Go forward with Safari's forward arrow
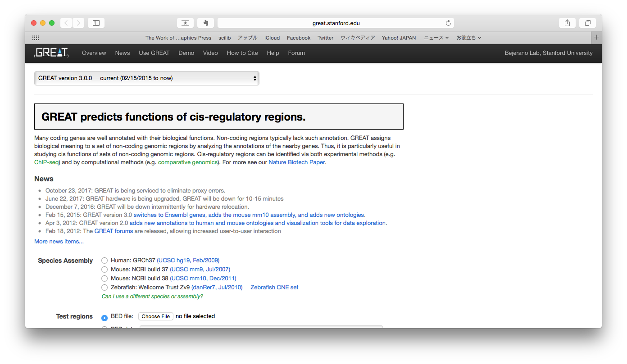The width and height of the screenshot is (627, 364). [x=78, y=23]
